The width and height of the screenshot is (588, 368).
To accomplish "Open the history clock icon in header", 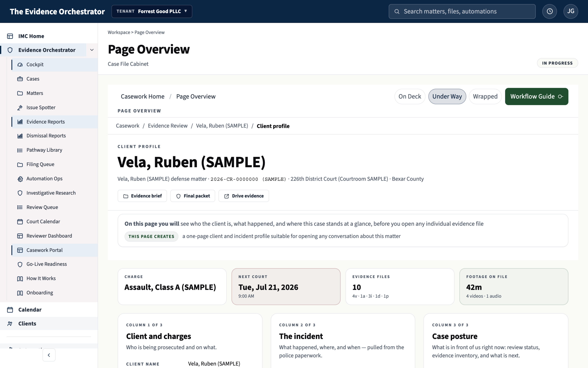I will click(549, 11).
